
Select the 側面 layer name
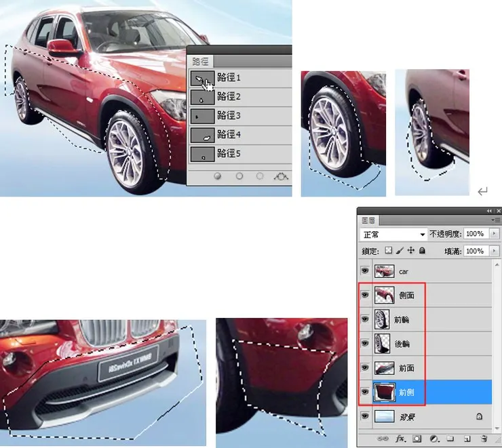406,295
